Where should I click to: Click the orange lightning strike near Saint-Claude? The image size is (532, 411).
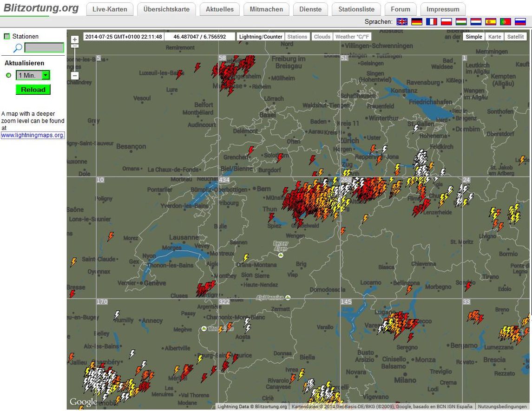[x=73, y=262]
